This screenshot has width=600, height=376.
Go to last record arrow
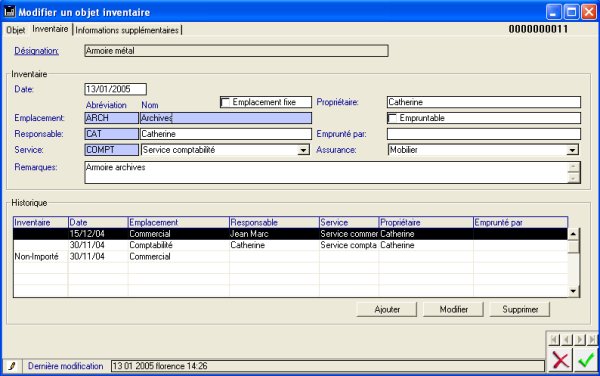click(x=592, y=339)
